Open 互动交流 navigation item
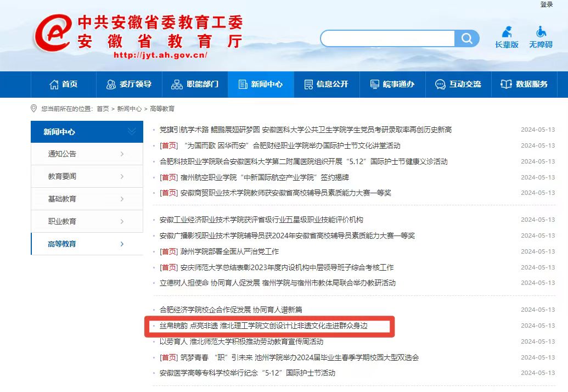The image size is (568, 392). 458,84
